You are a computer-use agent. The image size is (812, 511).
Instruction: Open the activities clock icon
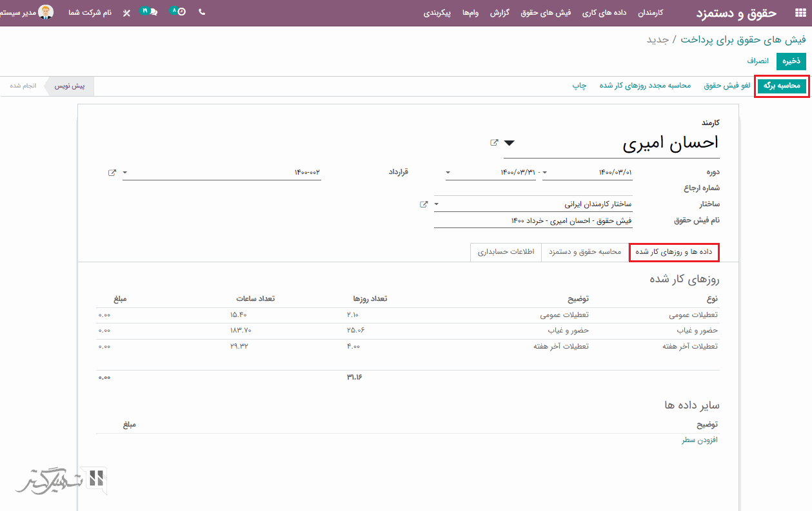181,12
